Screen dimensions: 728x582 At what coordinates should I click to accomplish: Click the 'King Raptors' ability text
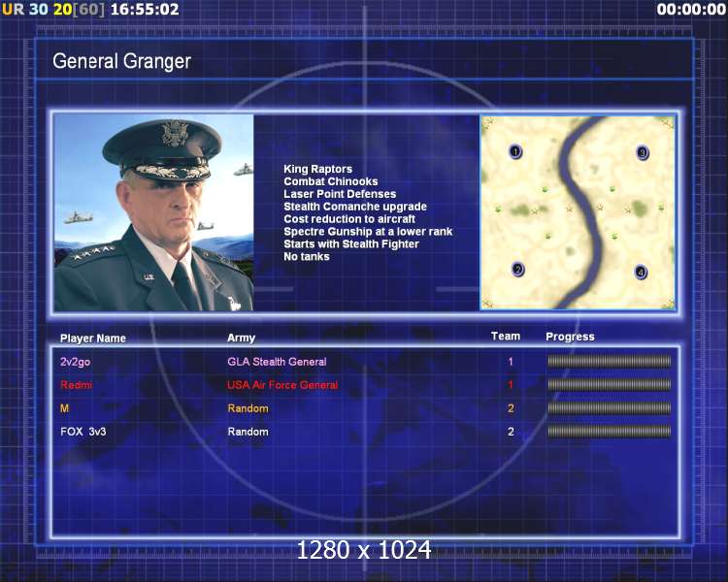[x=318, y=169]
